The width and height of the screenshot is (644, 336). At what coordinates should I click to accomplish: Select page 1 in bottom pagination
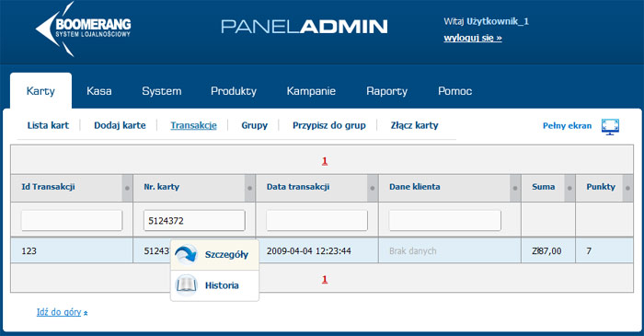(325, 279)
